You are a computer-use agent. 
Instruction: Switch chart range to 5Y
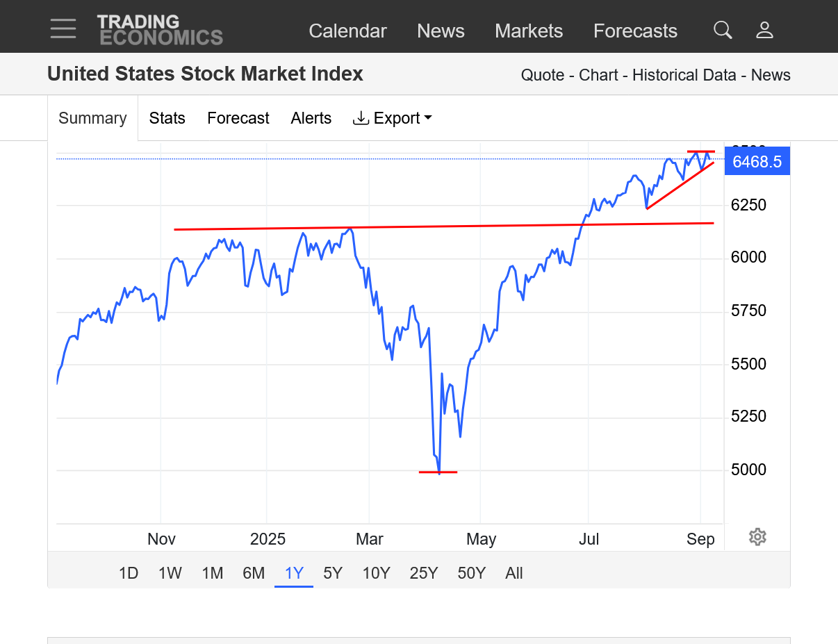point(333,573)
